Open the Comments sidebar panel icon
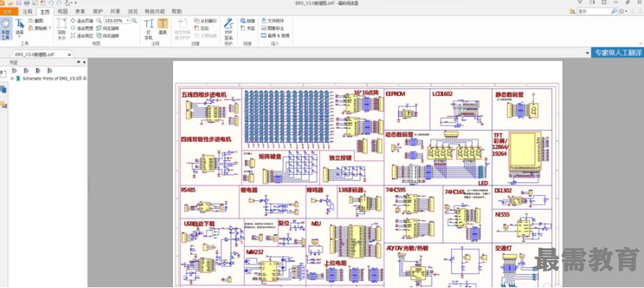This screenshot has height=288, width=644. pyautogui.click(x=4, y=104)
